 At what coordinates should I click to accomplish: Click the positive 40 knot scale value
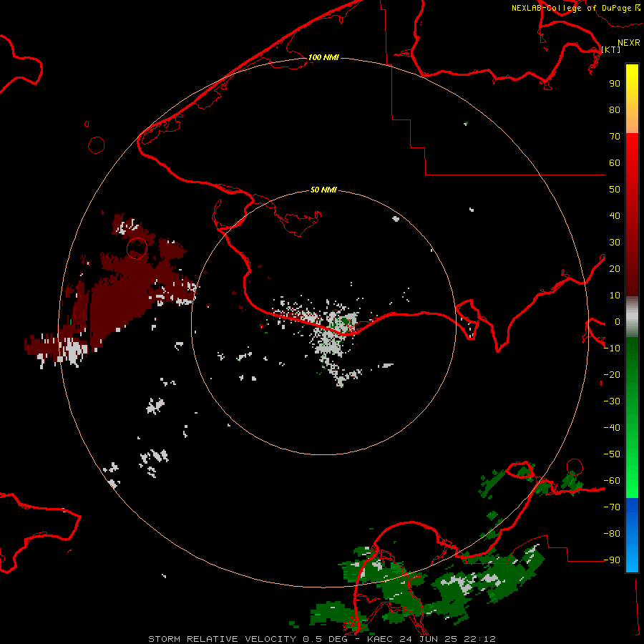tap(615, 216)
